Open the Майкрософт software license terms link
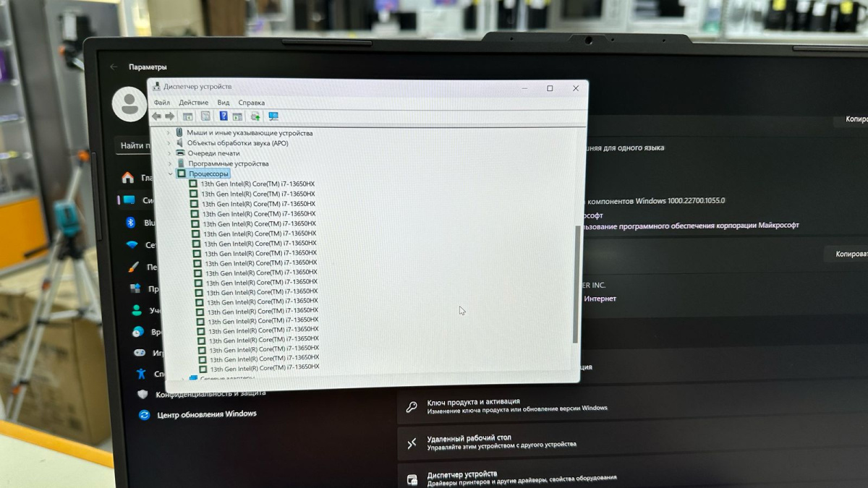 coord(692,226)
